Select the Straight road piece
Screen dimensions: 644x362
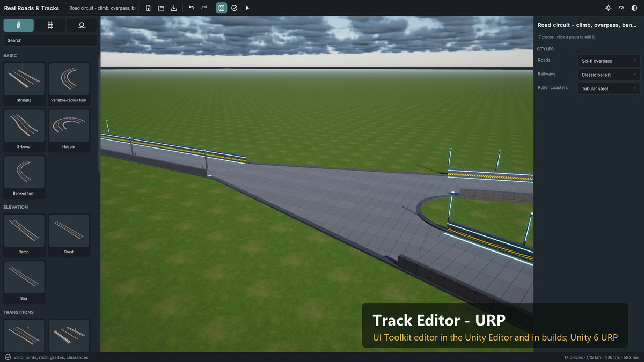24,84
